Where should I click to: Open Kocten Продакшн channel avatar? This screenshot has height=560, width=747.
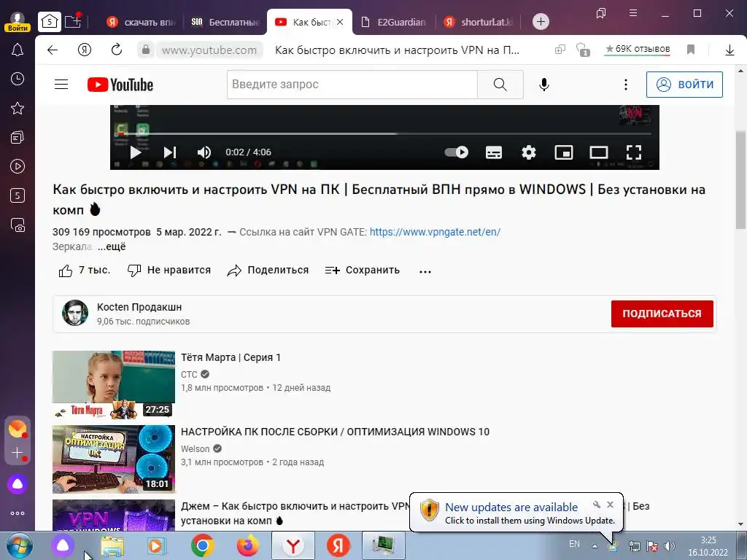coord(75,314)
